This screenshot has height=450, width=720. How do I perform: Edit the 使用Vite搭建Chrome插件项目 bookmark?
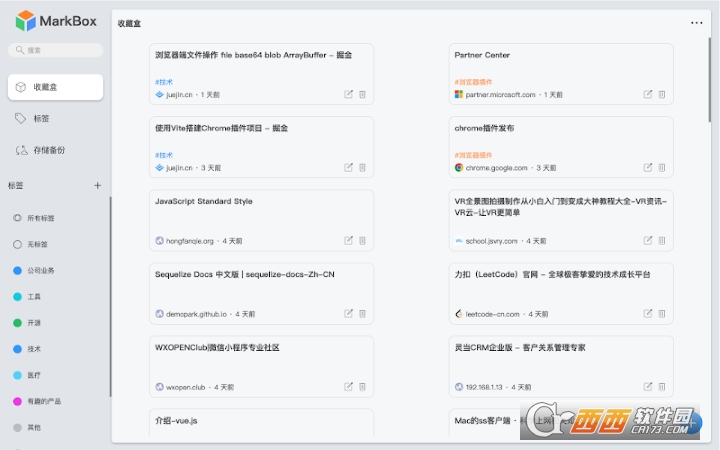[x=349, y=167]
